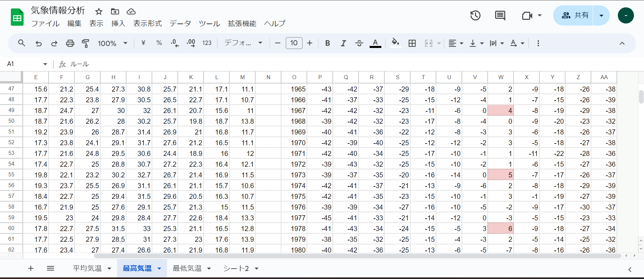Screen dimensions: 644x279
Task: Decrease decimal places
Action: click(x=175, y=43)
